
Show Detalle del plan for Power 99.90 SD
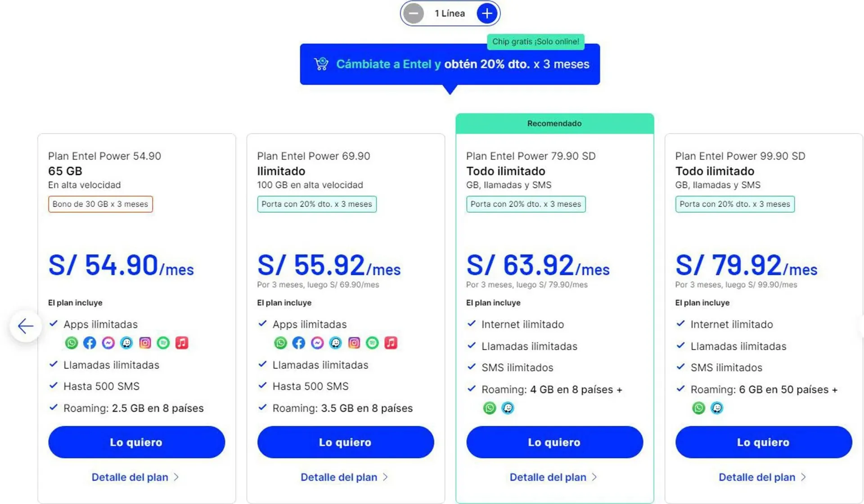[762, 477]
